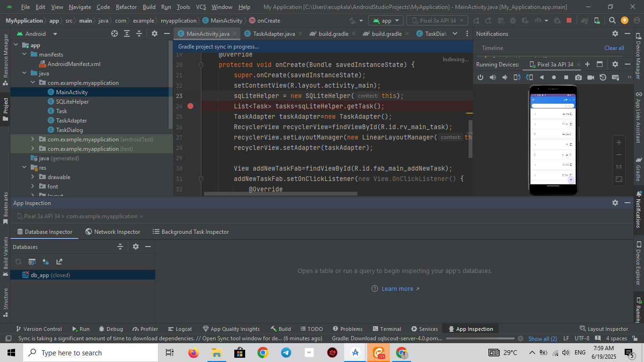
Task: Take emulator screenshot with camera icon
Action: click(x=578, y=77)
